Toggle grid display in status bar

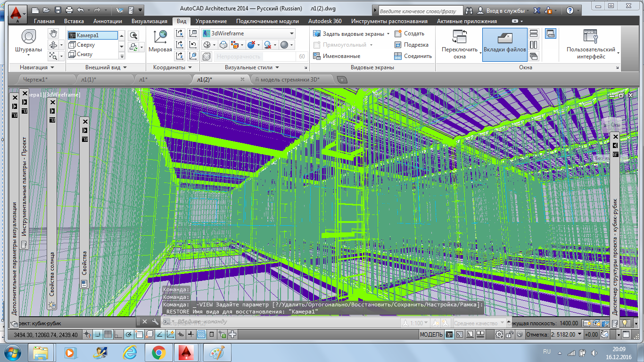coord(107,335)
